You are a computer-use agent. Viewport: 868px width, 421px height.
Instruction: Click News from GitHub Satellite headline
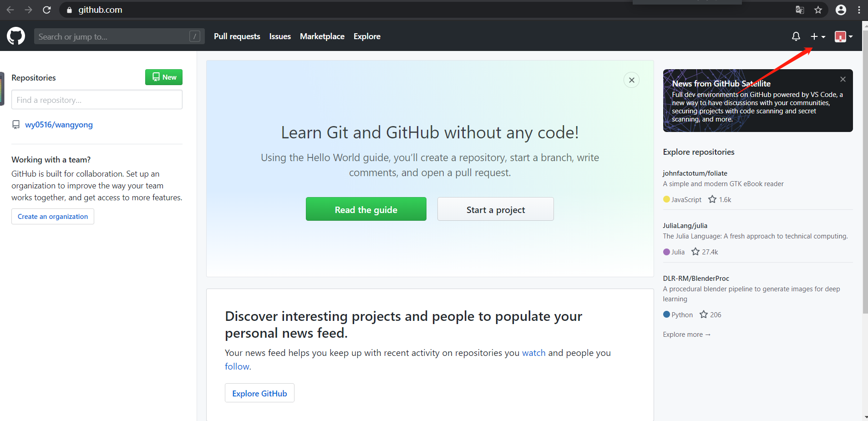pos(721,83)
